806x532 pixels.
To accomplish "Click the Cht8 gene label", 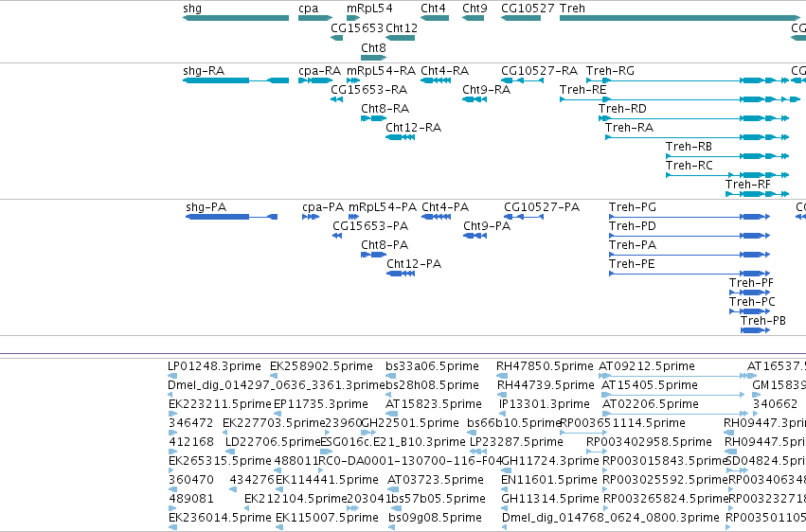I will point(373,47).
